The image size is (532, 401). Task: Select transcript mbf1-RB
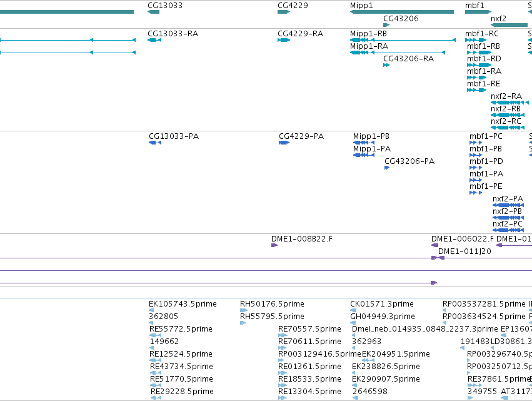pyautogui.click(x=483, y=46)
